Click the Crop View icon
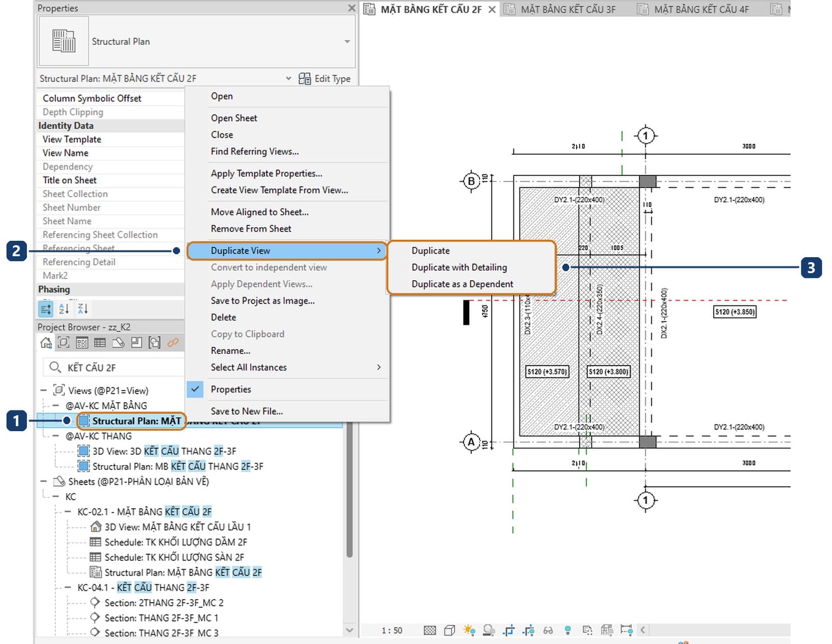Viewport: 832px width, 644px height. click(509, 630)
